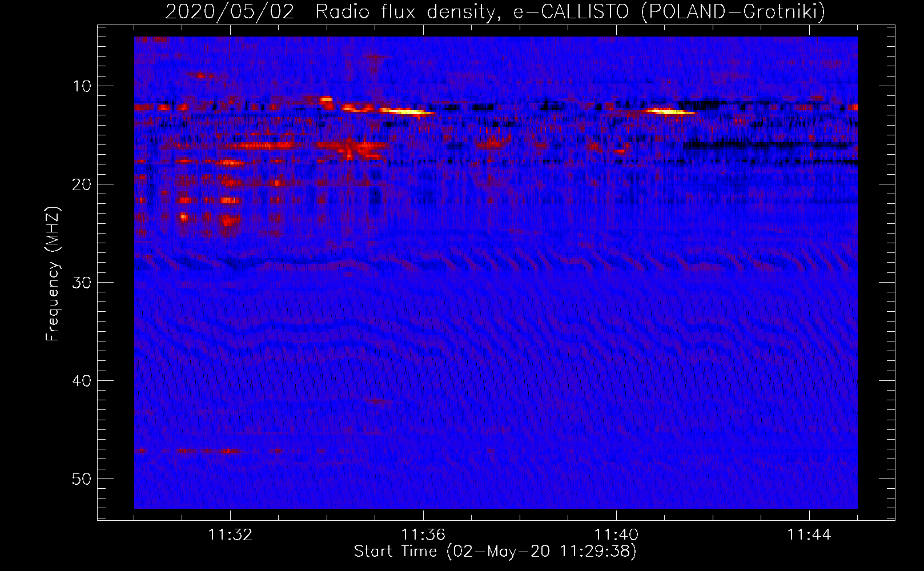Viewport: 924px width, 571px height.
Task: Click the plot title mentioning e-CALLISTO POLAND-Grotniki
Action: coord(495,11)
